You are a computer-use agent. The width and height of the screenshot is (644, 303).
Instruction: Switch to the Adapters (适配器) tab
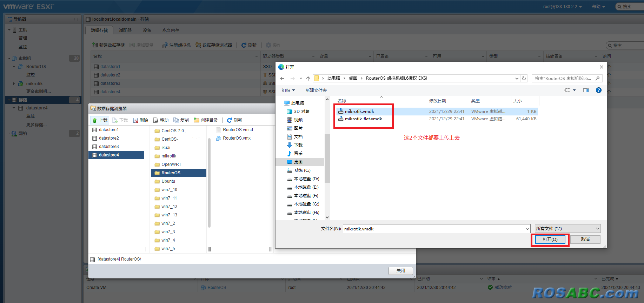tap(125, 31)
